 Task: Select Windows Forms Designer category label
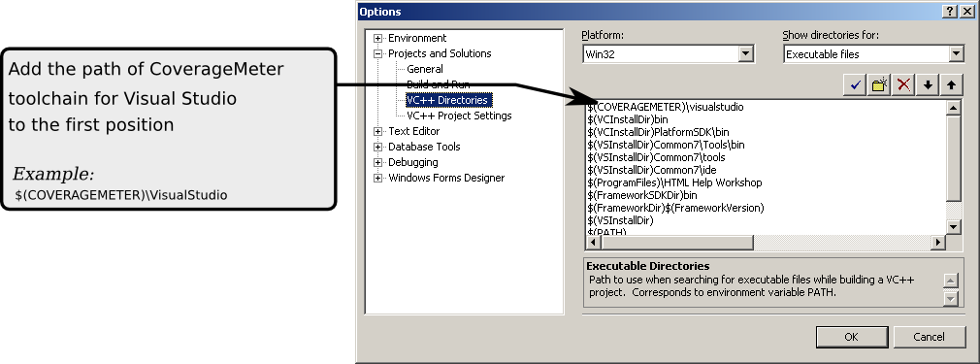446,179
